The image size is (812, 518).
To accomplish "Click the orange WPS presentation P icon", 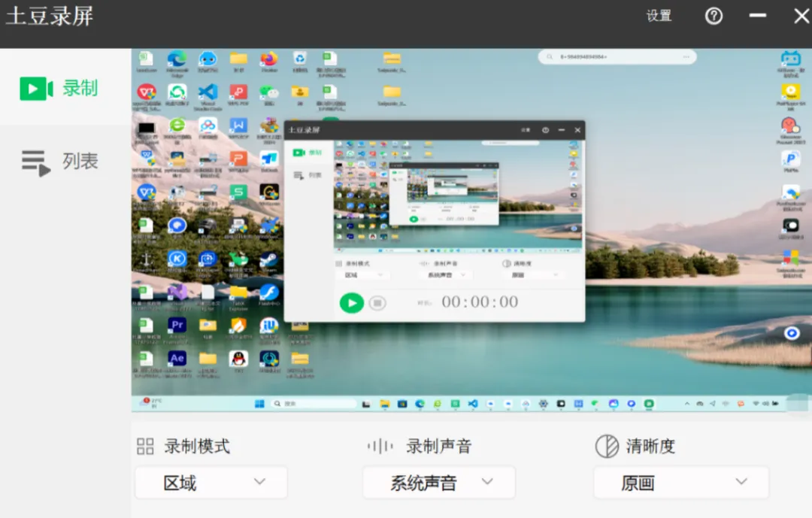I will coord(238,159).
